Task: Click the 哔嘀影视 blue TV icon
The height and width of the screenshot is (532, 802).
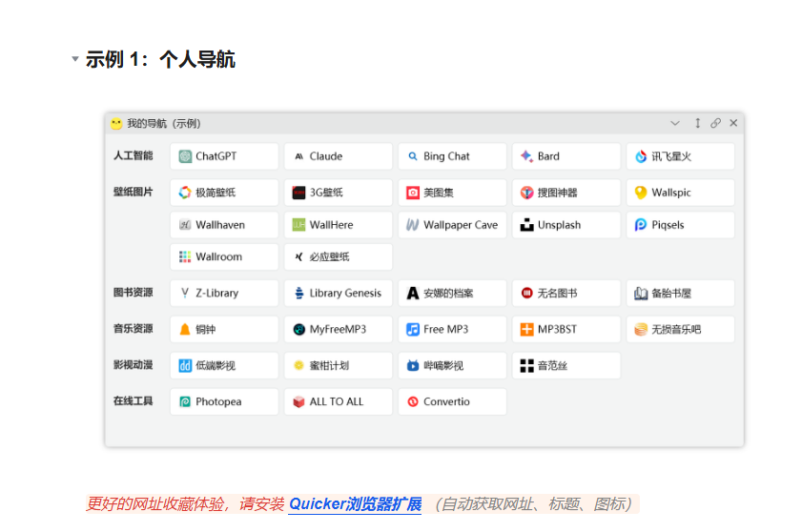Action: (413, 365)
